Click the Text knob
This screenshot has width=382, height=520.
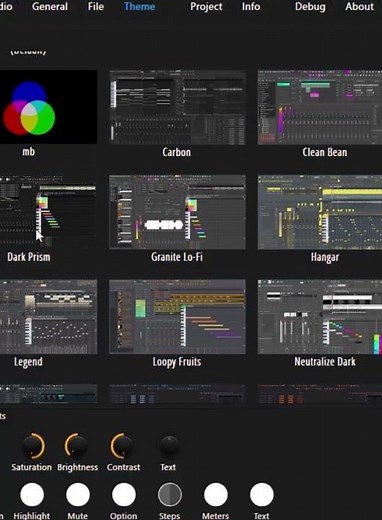[x=169, y=446]
